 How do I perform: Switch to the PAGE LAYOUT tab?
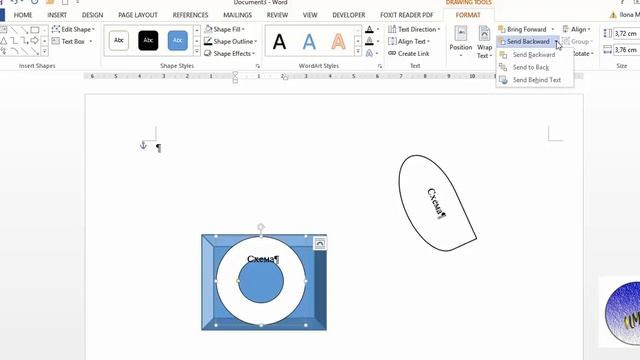point(138,15)
